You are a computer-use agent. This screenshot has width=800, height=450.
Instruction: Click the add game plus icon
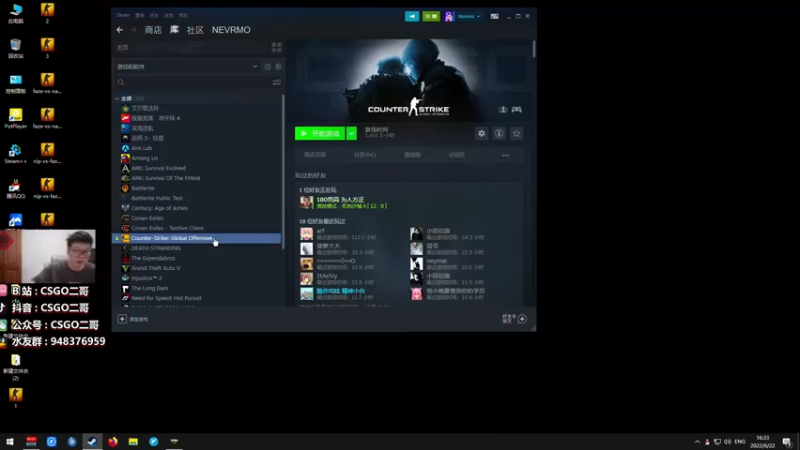tap(122, 319)
